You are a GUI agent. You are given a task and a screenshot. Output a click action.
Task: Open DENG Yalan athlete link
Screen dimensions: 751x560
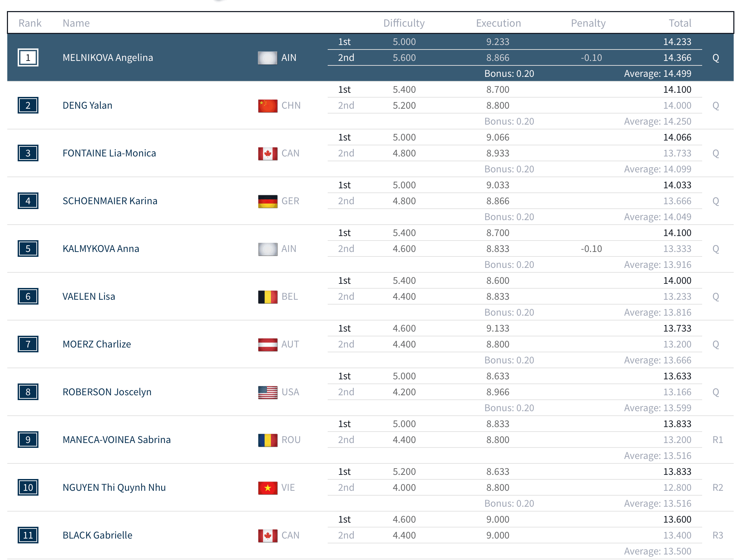pos(87,106)
